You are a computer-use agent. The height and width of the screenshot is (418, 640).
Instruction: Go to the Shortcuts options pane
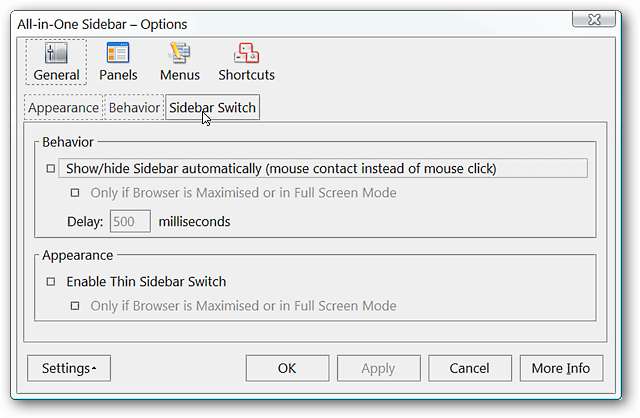[246, 62]
